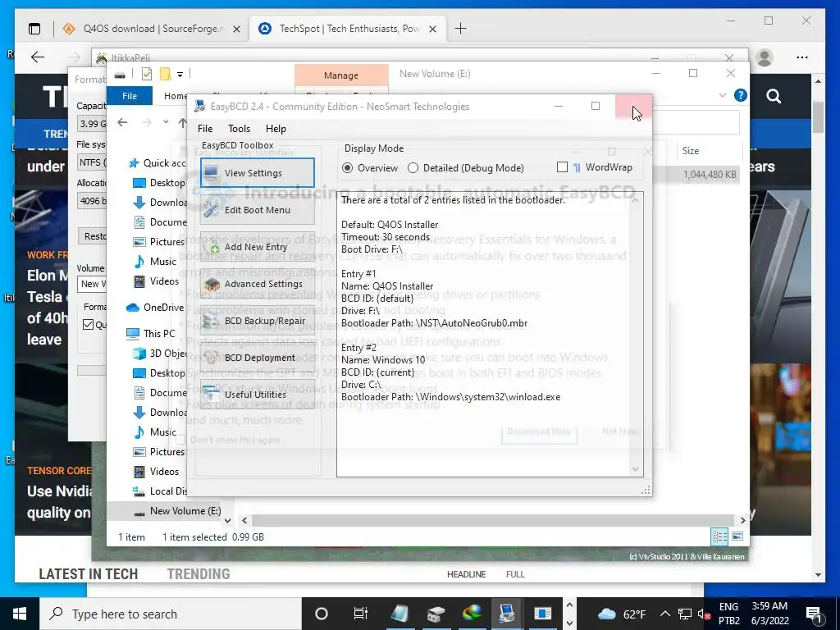The image size is (840, 630).
Task: Switch to Home tab in File Explorer
Action: tap(175, 96)
